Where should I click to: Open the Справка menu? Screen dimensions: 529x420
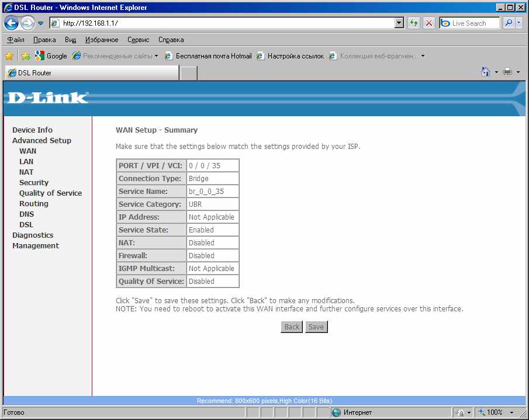pos(171,40)
